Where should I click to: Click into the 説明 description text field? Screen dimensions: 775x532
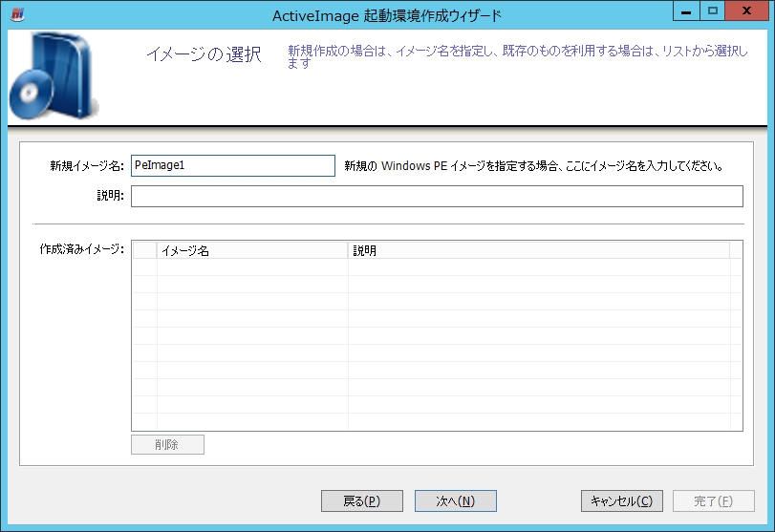(437, 196)
